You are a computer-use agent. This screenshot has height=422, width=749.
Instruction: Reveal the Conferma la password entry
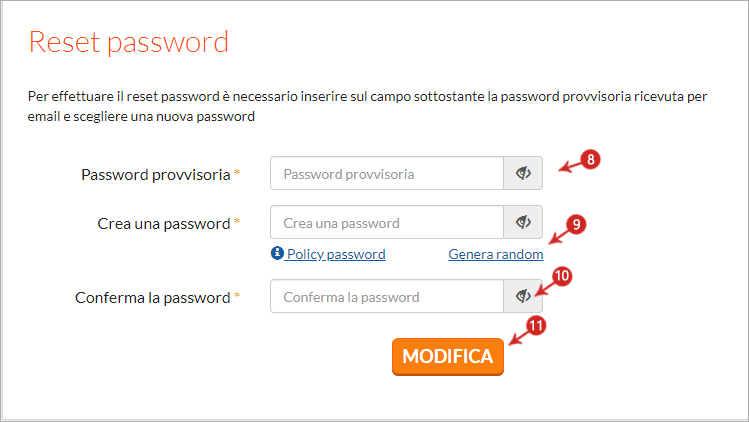[x=523, y=296]
